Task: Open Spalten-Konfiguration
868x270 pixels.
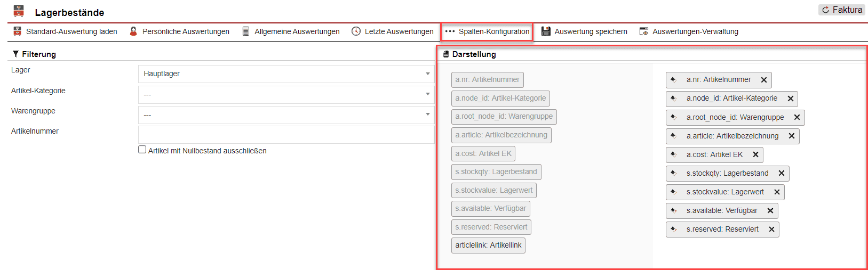Action: click(x=487, y=31)
